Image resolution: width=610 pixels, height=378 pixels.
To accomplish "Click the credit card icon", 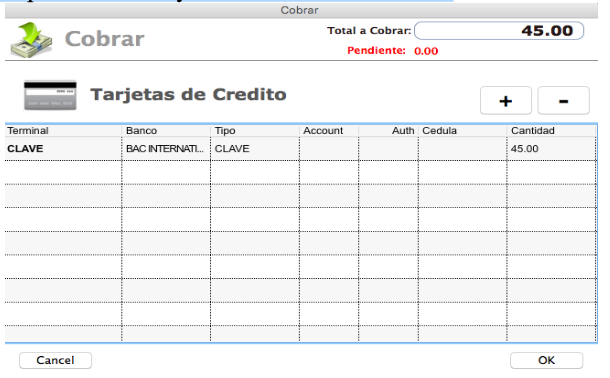I will click(x=50, y=95).
